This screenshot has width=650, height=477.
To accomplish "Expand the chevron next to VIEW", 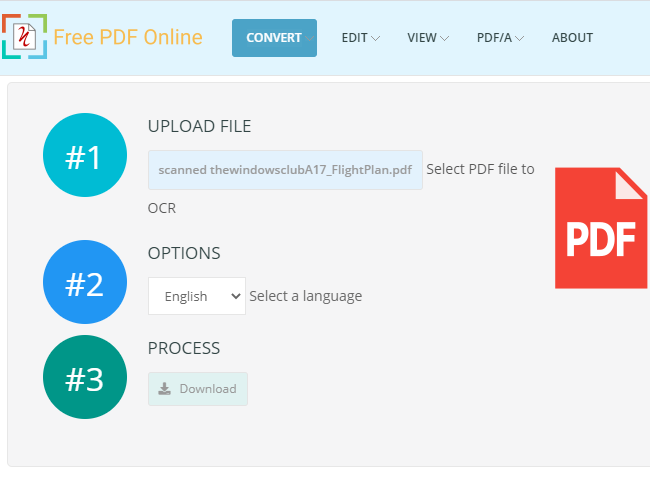I will click(x=444, y=39).
